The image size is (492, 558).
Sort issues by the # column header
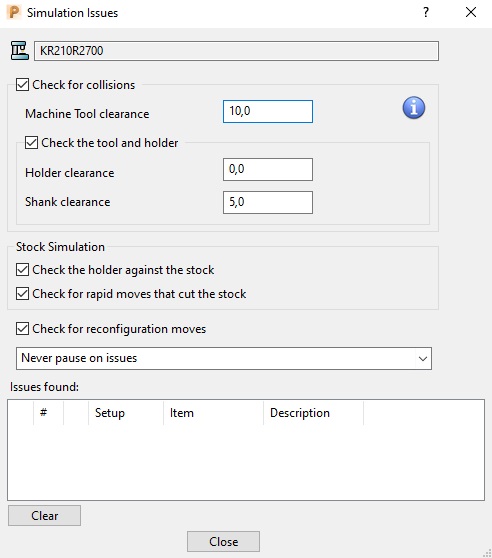[48, 413]
